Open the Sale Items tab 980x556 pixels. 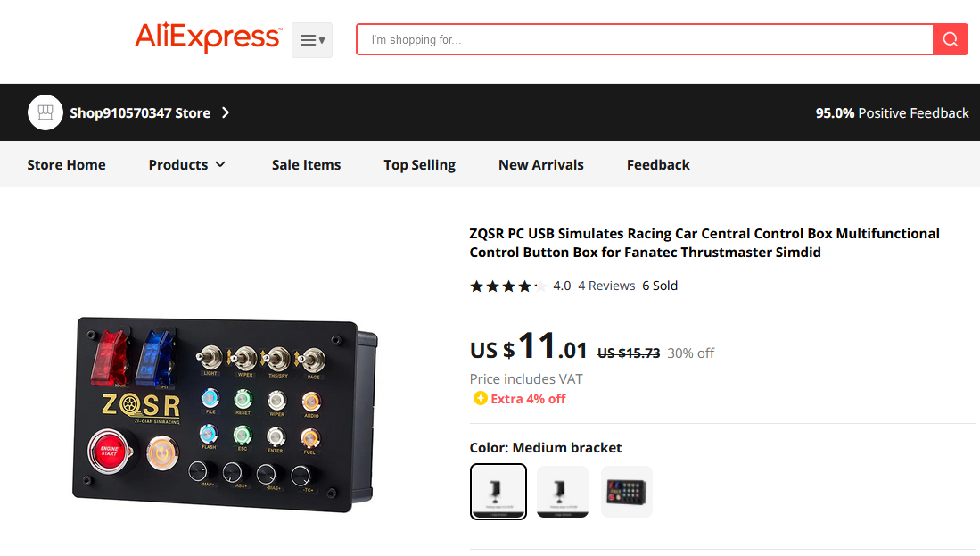click(x=306, y=164)
